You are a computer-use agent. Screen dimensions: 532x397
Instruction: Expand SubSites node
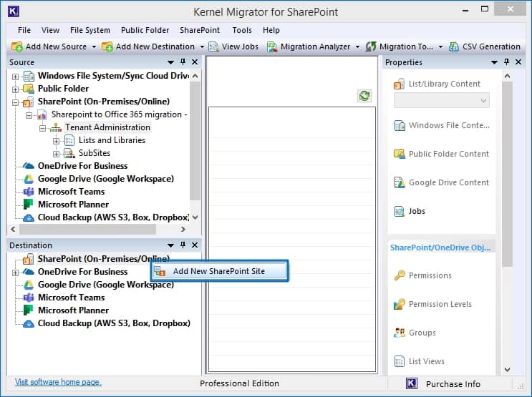point(57,154)
